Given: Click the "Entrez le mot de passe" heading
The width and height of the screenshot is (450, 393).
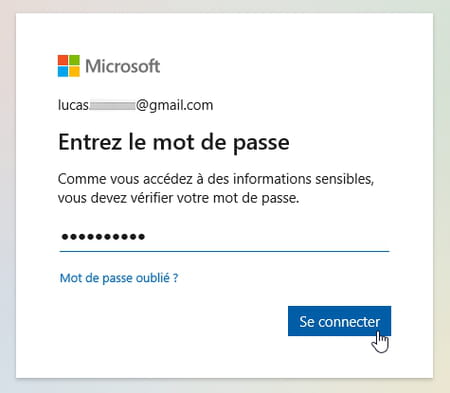Looking at the screenshot, I should pyautogui.click(x=174, y=143).
